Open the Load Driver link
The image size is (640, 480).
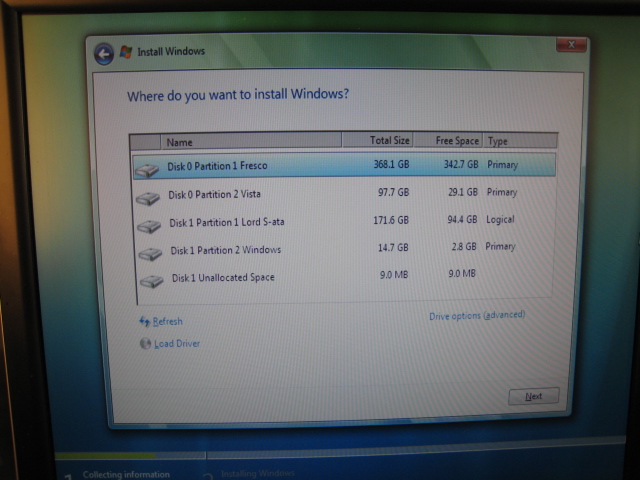[x=177, y=344]
